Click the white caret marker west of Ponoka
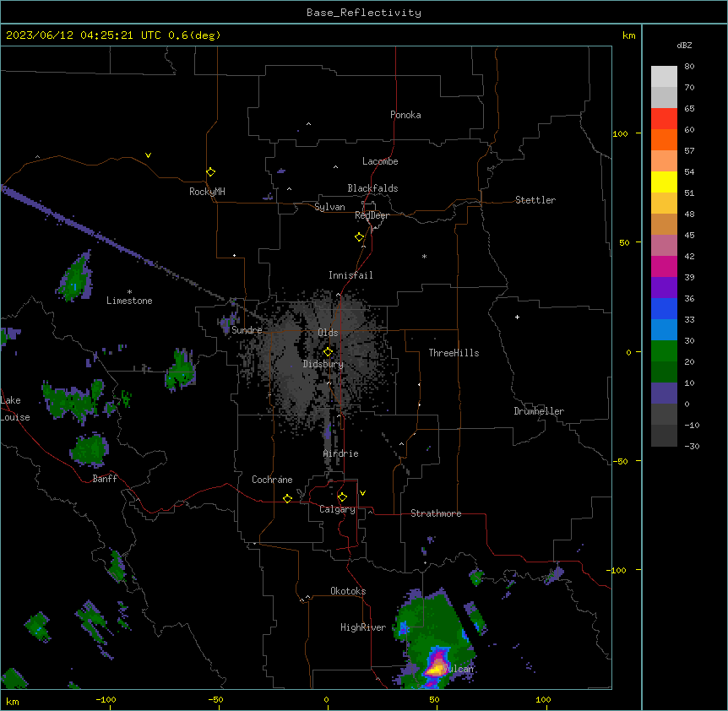 click(308, 124)
